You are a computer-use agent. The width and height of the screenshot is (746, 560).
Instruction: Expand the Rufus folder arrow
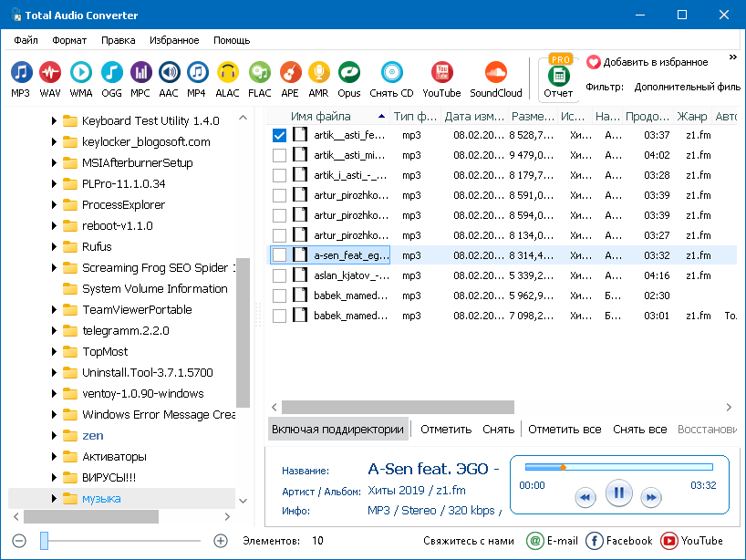[54, 246]
